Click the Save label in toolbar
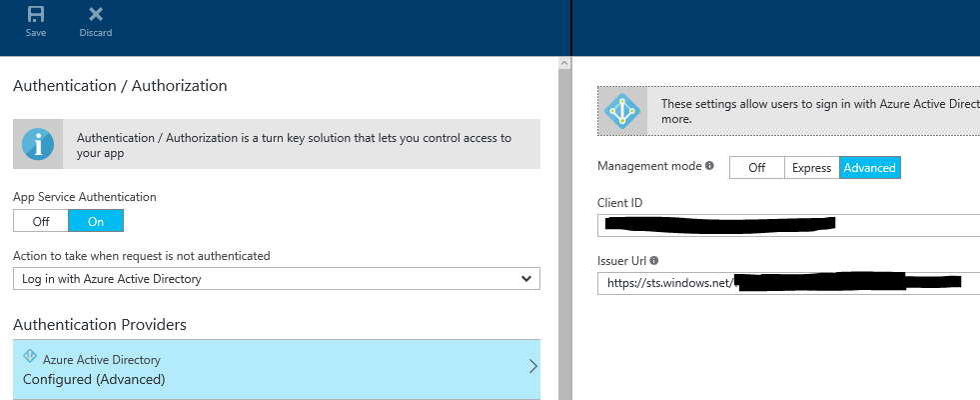980x400 pixels. click(36, 33)
